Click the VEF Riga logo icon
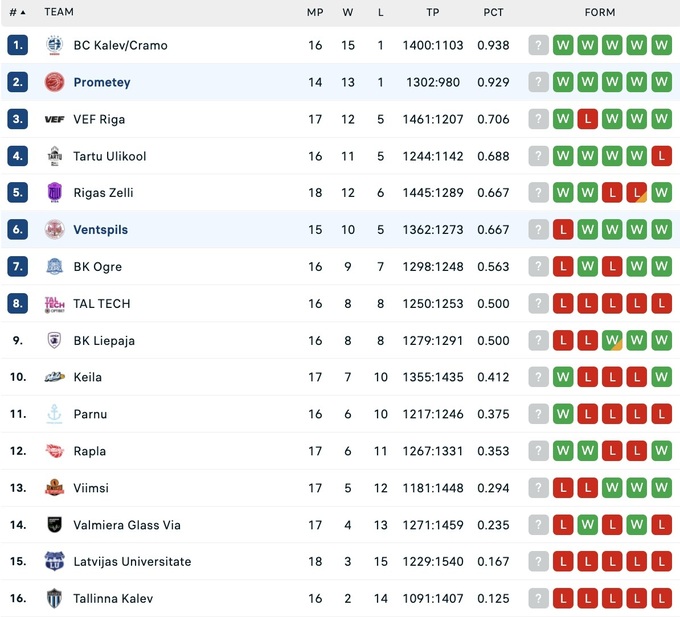Screen dimensions: 680x617 54,119
